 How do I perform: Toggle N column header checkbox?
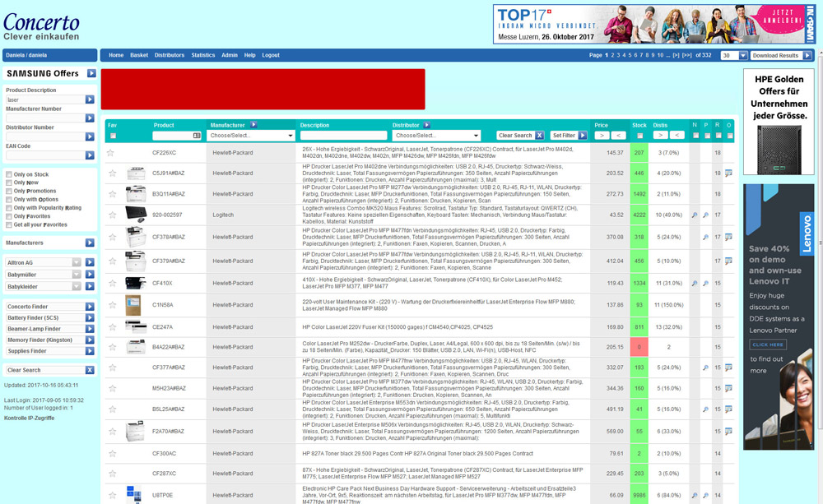coord(695,136)
